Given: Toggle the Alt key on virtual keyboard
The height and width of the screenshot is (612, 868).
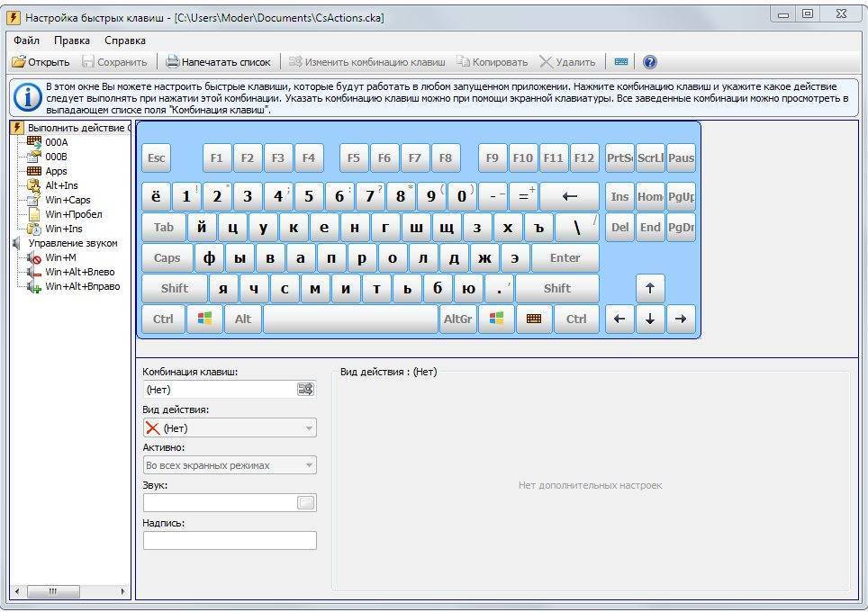Looking at the screenshot, I should (x=243, y=319).
